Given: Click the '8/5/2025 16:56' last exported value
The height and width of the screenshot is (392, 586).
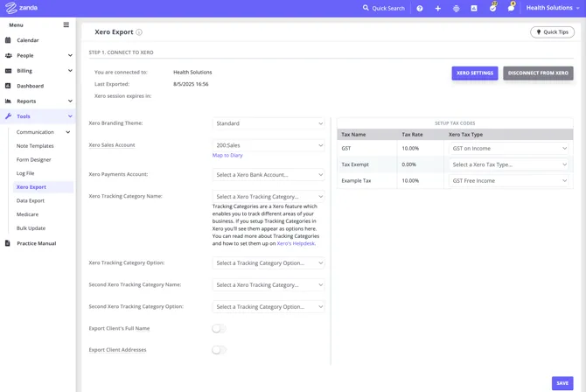Looking at the screenshot, I should (x=191, y=84).
